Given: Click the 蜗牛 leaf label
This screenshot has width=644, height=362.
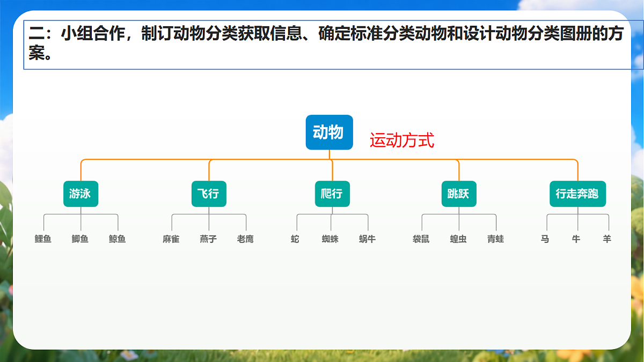Looking at the screenshot, I should point(368,239).
